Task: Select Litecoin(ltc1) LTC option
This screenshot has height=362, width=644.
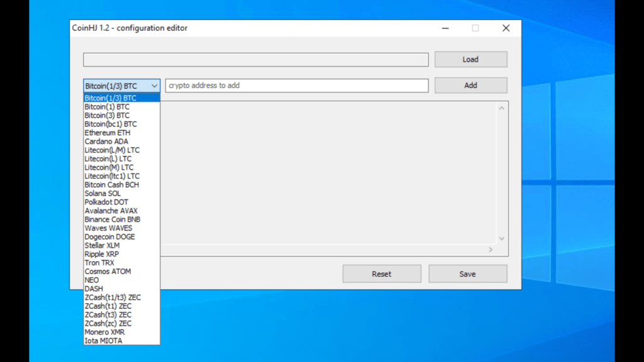Action: click(x=121, y=176)
